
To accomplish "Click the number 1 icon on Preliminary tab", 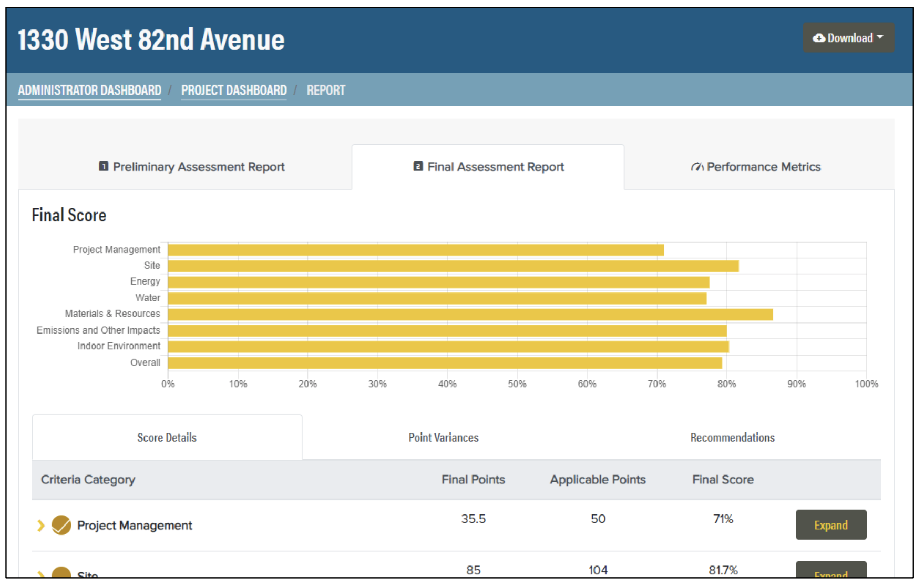I will (104, 167).
